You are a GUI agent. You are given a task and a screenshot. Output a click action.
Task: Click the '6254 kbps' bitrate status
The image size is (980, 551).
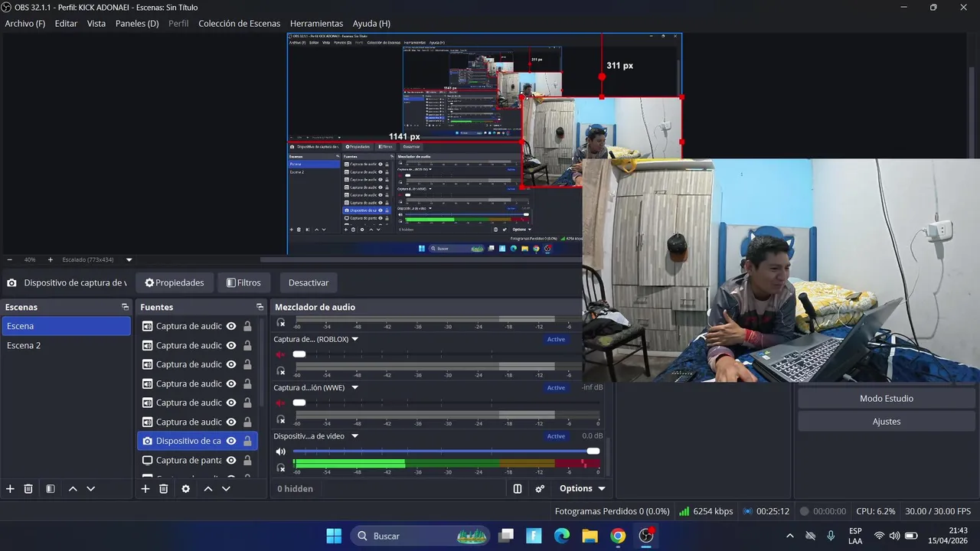coord(706,511)
